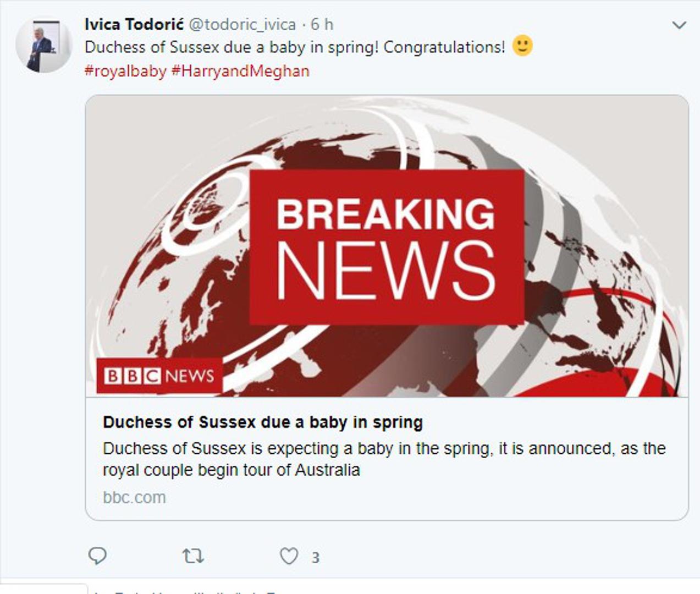The height and width of the screenshot is (594, 700).
Task: Click the tweet text starting Duchess of Sussex due
Action: [x=231, y=47]
